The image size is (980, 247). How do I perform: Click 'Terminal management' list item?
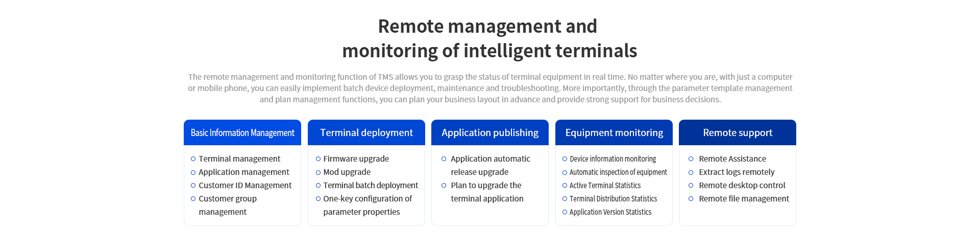pos(239,159)
